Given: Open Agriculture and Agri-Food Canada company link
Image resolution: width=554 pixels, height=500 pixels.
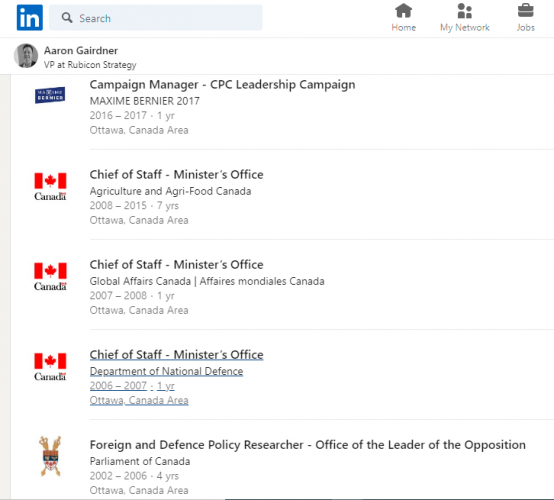Looking at the screenshot, I should click(170, 191).
